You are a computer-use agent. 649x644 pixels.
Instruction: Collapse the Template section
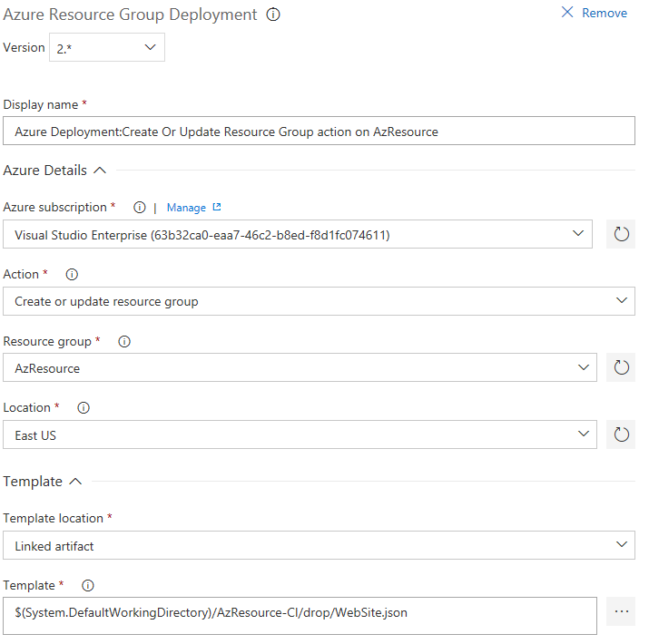[x=75, y=482]
